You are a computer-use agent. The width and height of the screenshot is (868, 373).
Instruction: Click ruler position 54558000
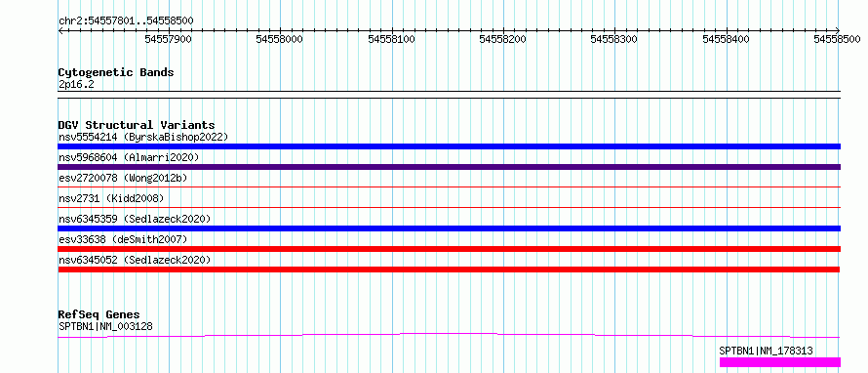pos(280,39)
